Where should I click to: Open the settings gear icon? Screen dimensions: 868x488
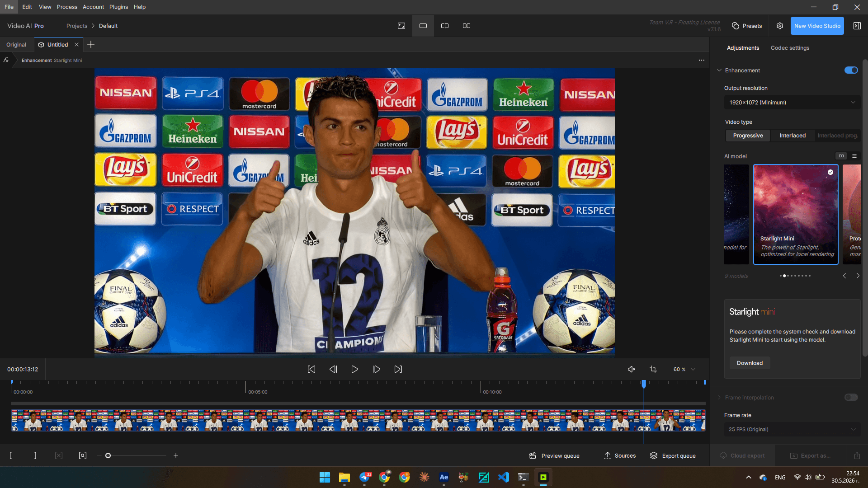click(x=780, y=26)
